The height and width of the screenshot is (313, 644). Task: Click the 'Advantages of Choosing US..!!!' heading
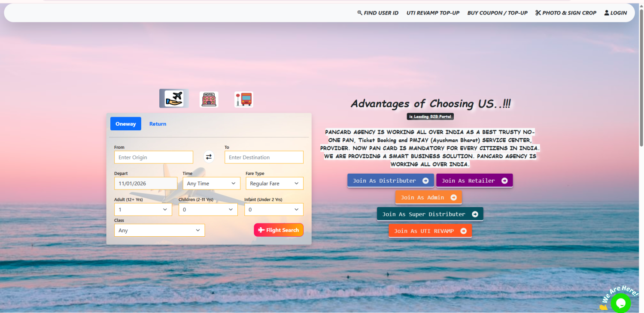click(431, 104)
